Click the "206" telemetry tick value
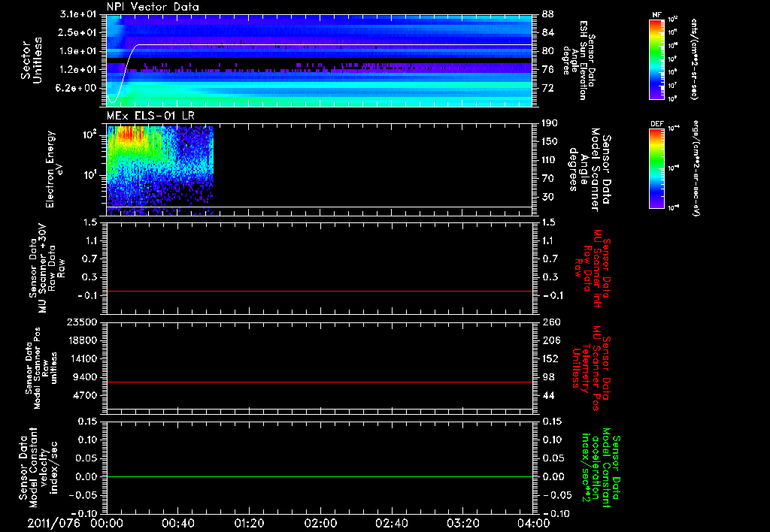The width and height of the screenshot is (770, 532). [550, 340]
